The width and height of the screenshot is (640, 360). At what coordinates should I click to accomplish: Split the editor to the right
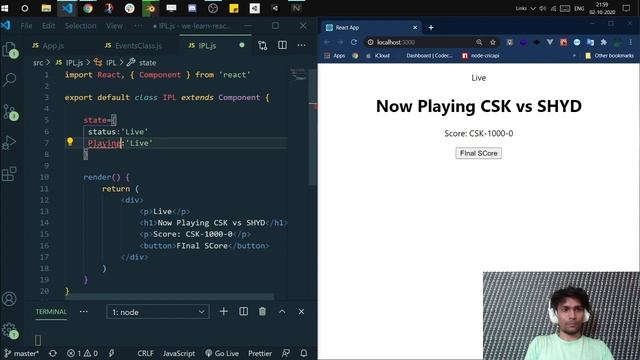pyautogui.click(x=282, y=45)
